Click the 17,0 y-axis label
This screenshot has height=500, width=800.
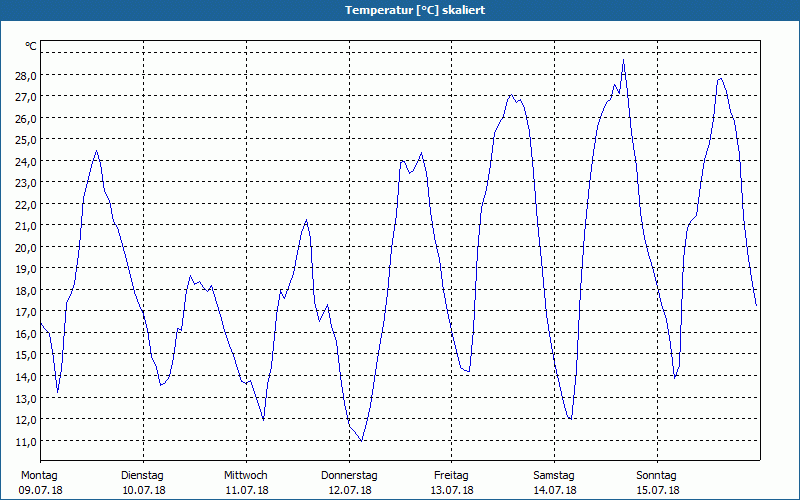[26, 312]
